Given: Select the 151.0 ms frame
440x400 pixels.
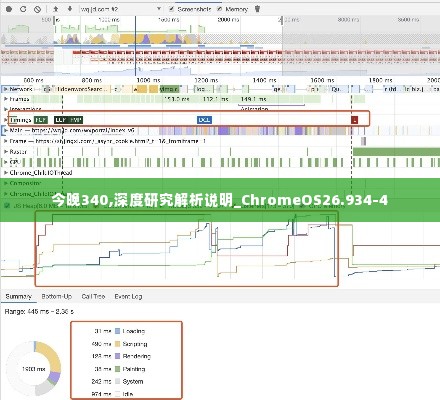Looking at the screenshot, I should coord(176,99).
